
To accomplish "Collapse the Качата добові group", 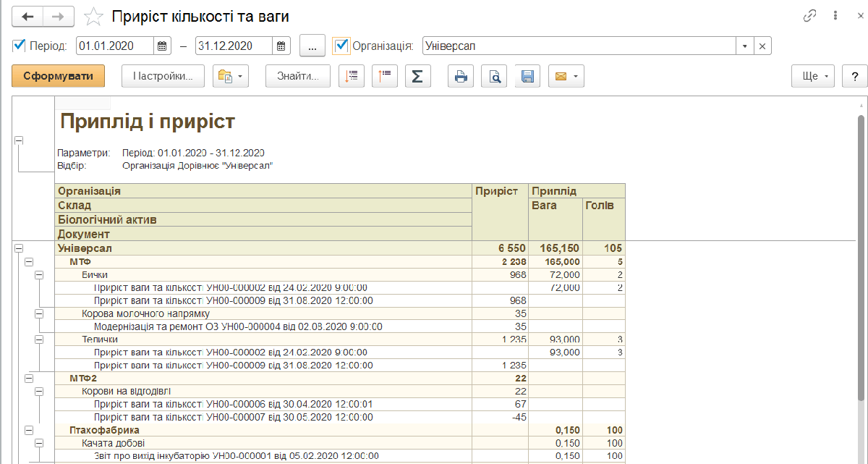I will coord(39,443).
